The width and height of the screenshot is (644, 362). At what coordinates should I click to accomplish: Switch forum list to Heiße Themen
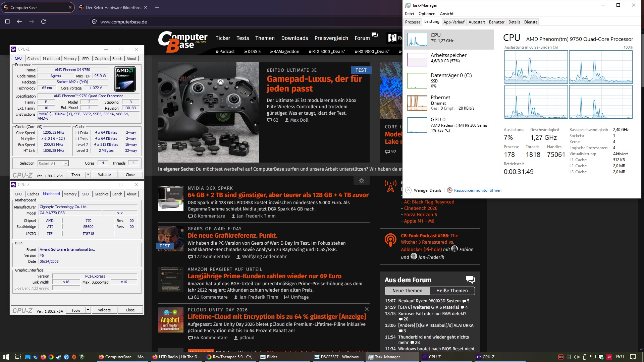(x=452, y=291)
